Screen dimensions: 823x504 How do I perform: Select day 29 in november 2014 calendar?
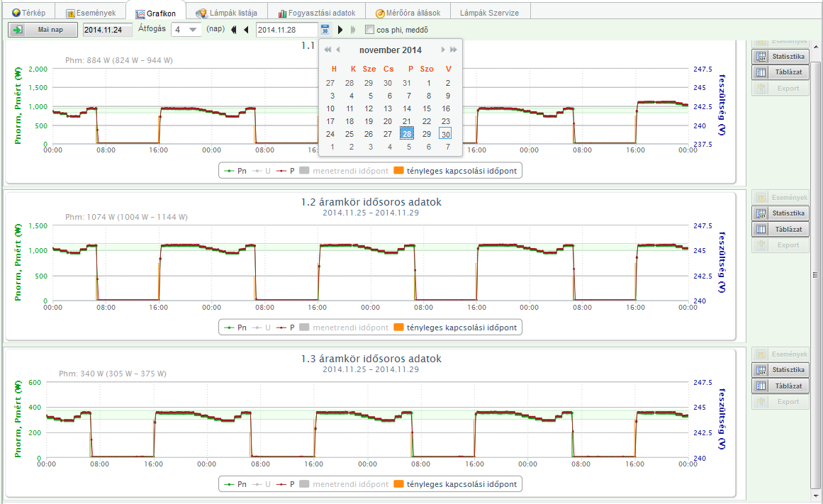427,134
